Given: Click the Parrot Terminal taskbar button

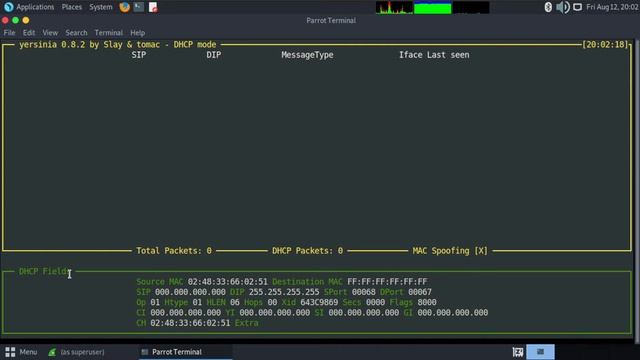Looking at the screenshot, I should [x=185, y=352].
